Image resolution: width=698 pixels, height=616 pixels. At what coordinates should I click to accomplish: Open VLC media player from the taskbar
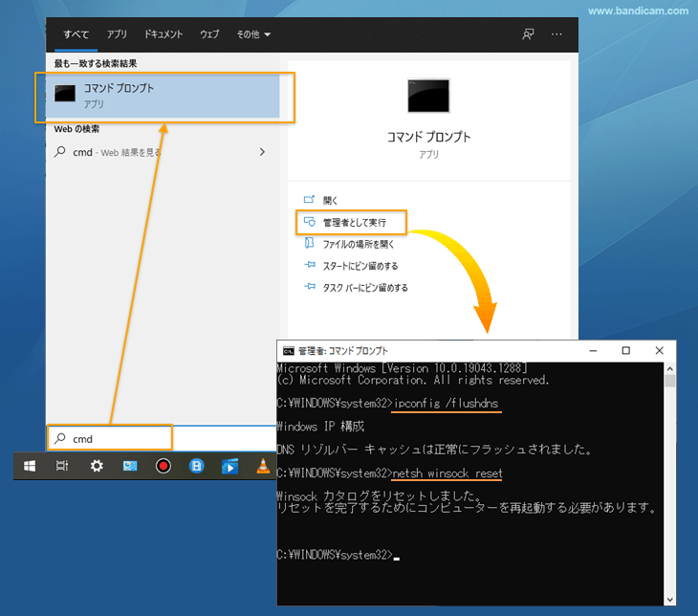[263, 466]
